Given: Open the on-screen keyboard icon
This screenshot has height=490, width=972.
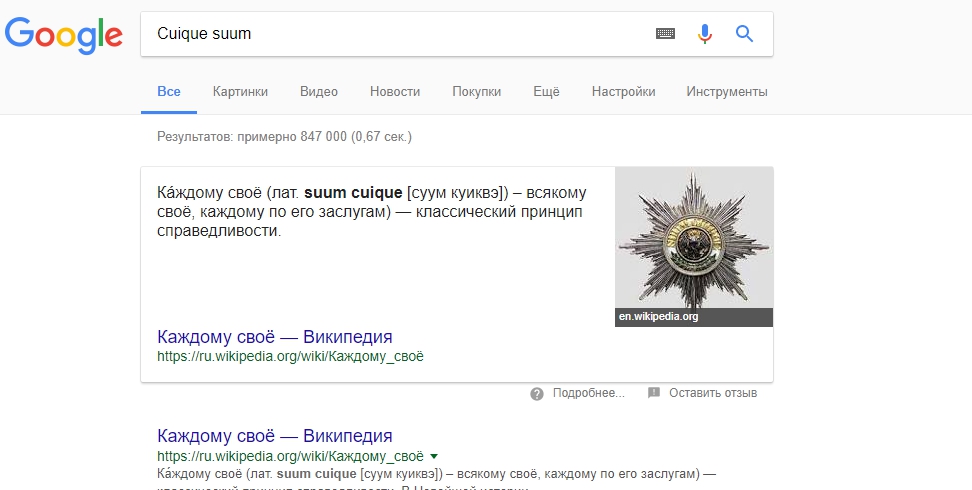Looking at the screenshot, I should pos(665,33).
